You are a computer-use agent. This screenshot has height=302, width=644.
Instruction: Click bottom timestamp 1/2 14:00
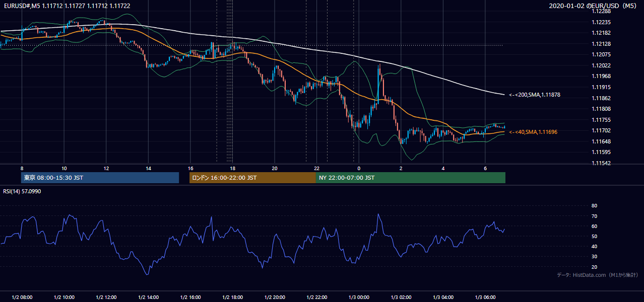pyautogui.click(x=148, y=297)
